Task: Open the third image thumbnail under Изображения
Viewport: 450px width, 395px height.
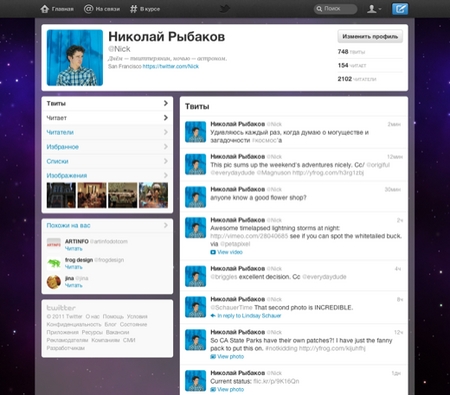Action: pyautogui.click(x=123, y=195)
